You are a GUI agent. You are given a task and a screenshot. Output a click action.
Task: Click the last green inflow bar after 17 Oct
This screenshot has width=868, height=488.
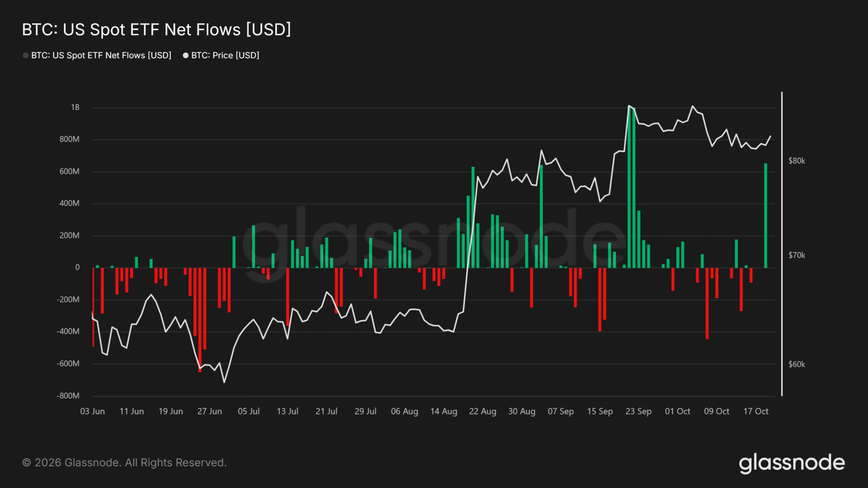click(766, 216)
